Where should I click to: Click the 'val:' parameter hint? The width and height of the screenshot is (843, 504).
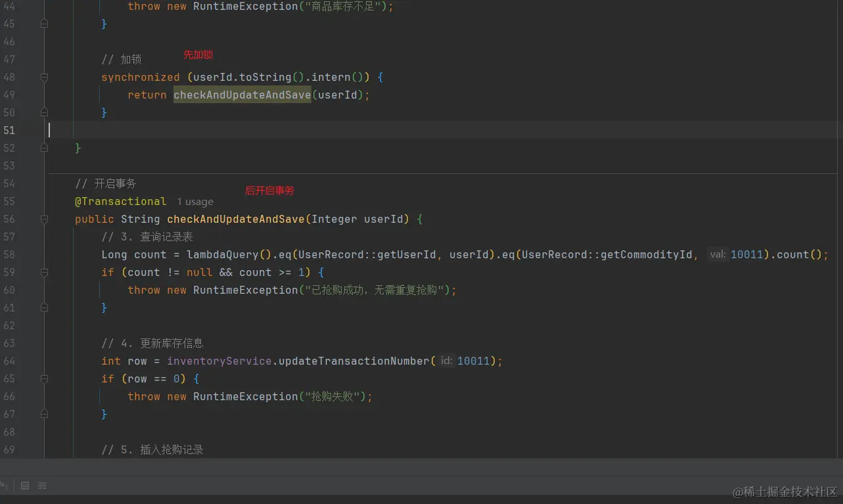[x=718, y=254]
